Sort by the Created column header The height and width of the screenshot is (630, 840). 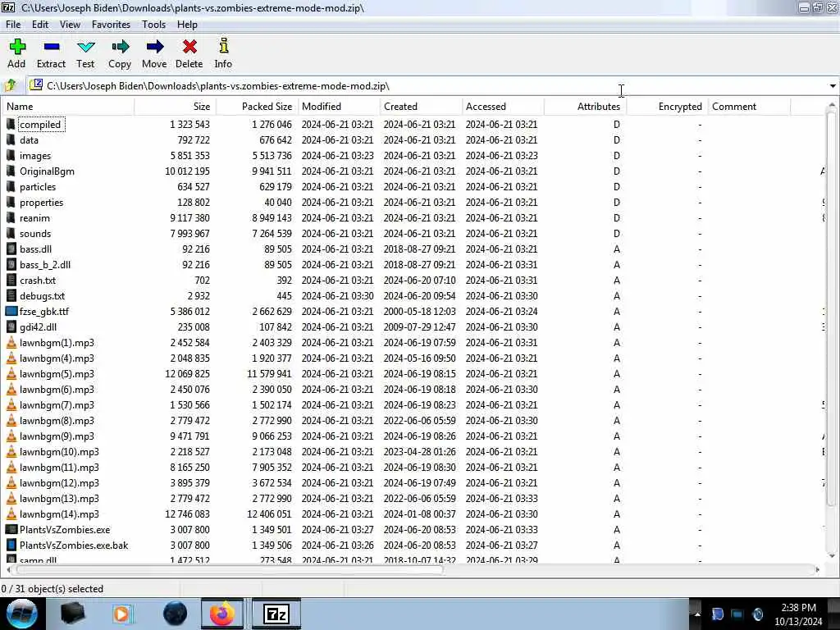[421, 107]
